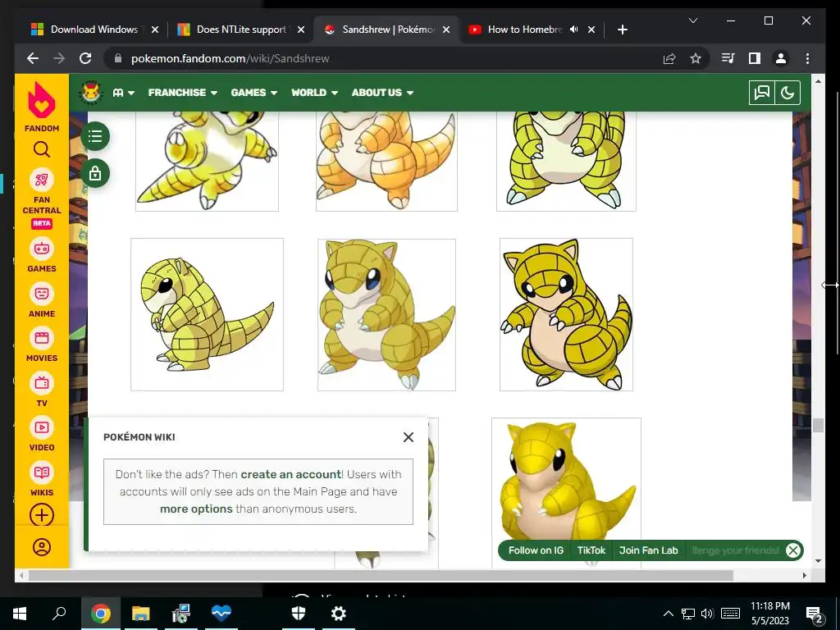Screen dimensions: 840x630
Task: Open user profile icon in Fandom sidebar
Action: pyautogui.click(x=42, y=547)
